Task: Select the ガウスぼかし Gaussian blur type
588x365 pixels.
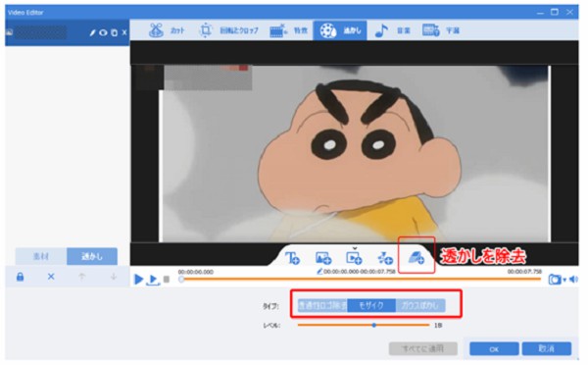Action: point(420,306)
